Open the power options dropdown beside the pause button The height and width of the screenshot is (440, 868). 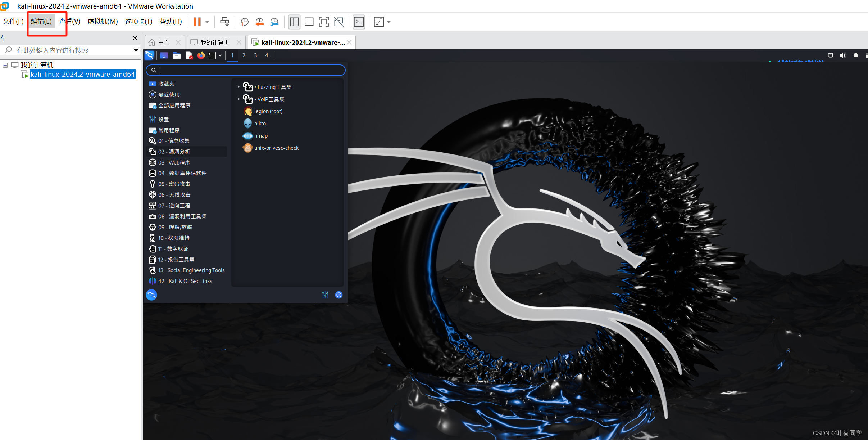tap(207, 22)
